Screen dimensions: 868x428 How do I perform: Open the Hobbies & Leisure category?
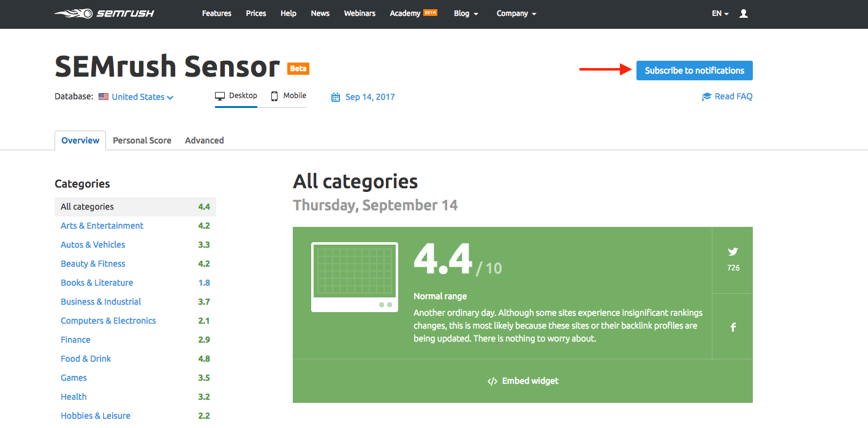[x=96, y=416]
